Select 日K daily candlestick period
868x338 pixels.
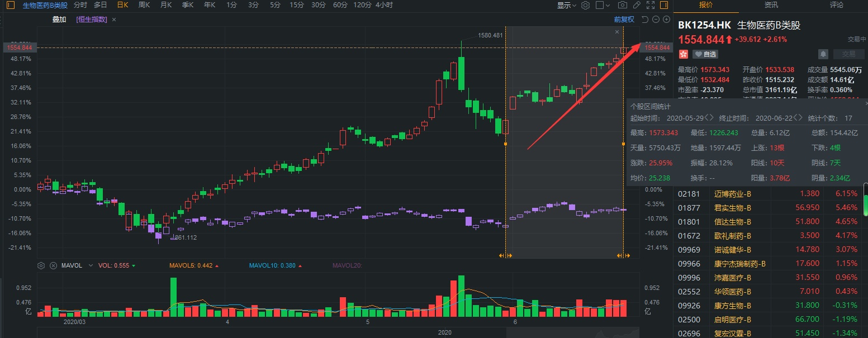122,5
